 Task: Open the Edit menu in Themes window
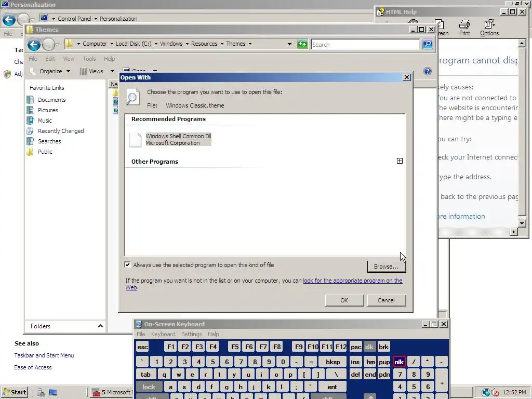point(50,59)
